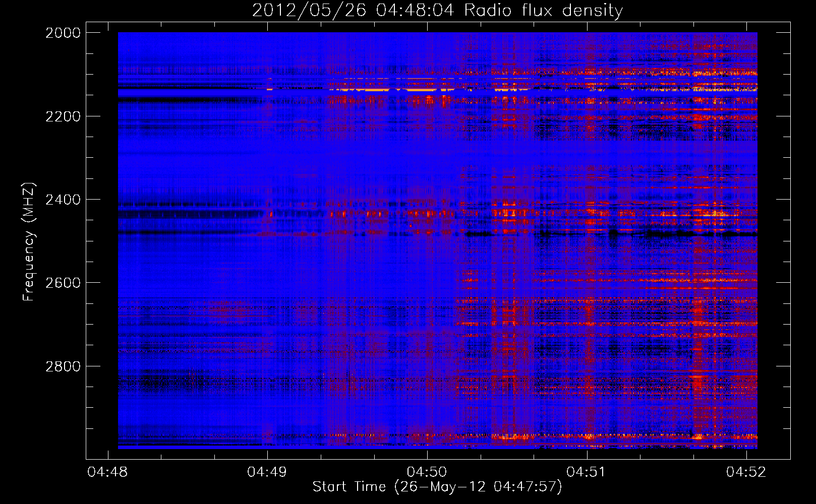816x504 pixels.
Task: Click the 2400 frequency tick label
Action: click(x=63, y=200)
